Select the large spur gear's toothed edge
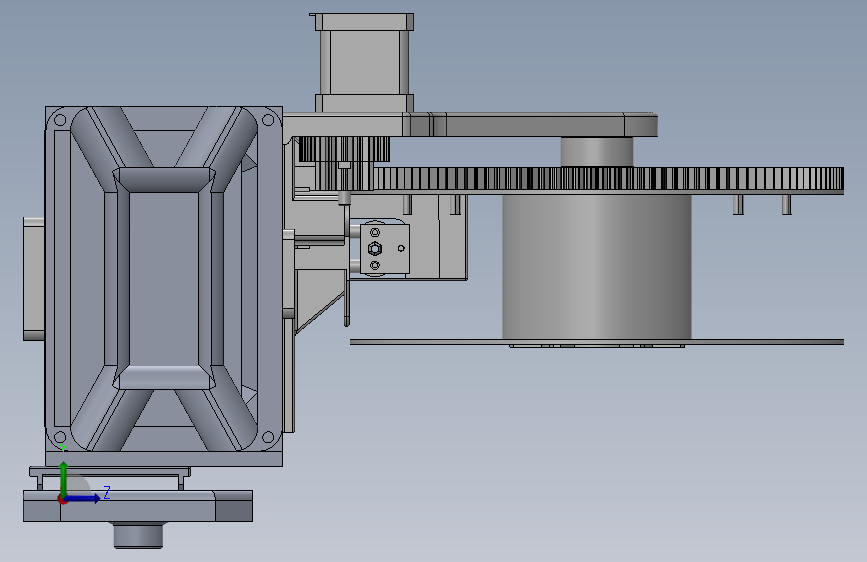This screenshot has width=867, height=562. pos(608,179)
